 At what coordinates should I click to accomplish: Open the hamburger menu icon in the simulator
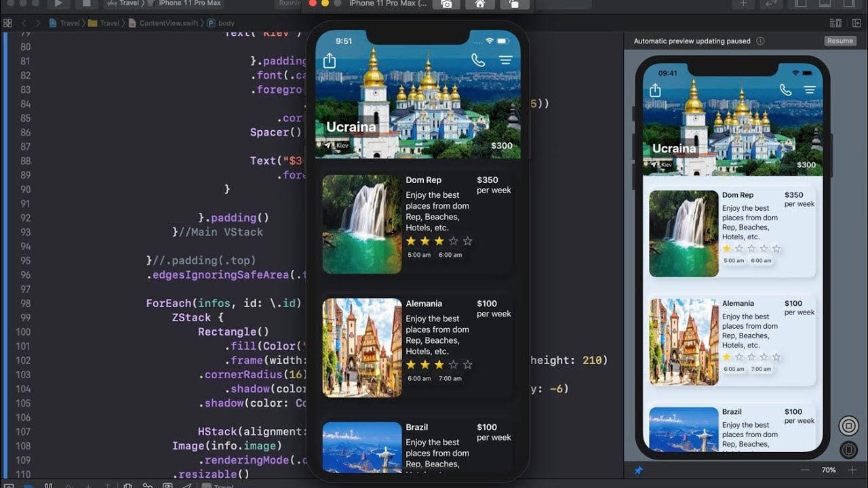pos(505,60)
